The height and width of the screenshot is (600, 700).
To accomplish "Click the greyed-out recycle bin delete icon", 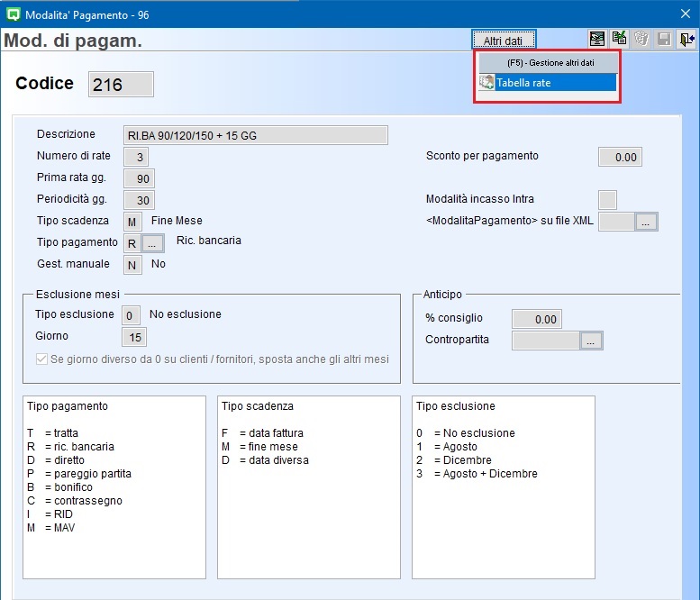I will coord(642,39).
